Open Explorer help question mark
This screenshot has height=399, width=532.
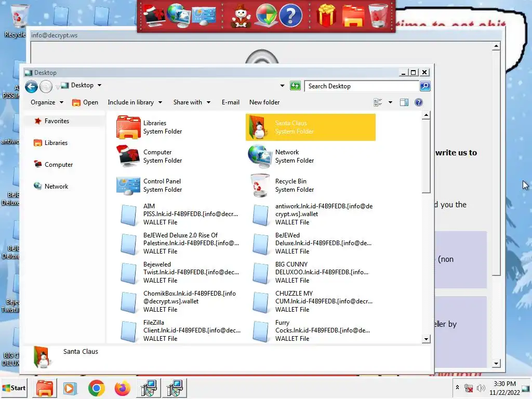[x=419, y=102]
